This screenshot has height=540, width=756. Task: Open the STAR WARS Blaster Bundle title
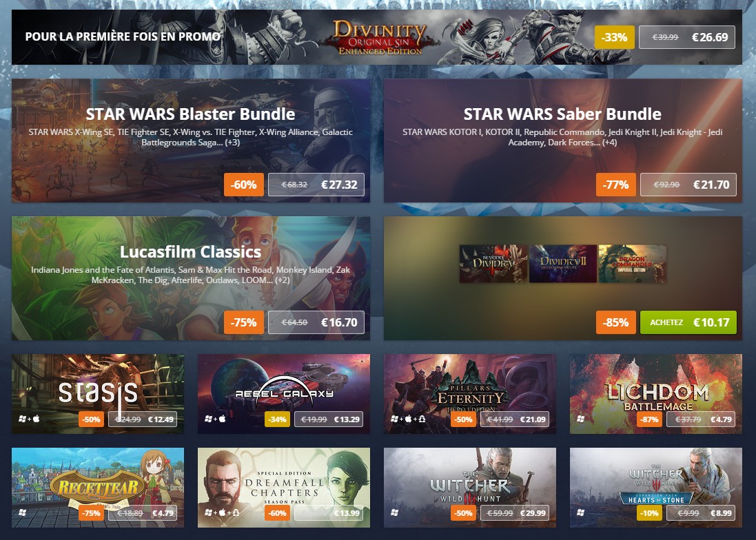[x=190, y=114]
